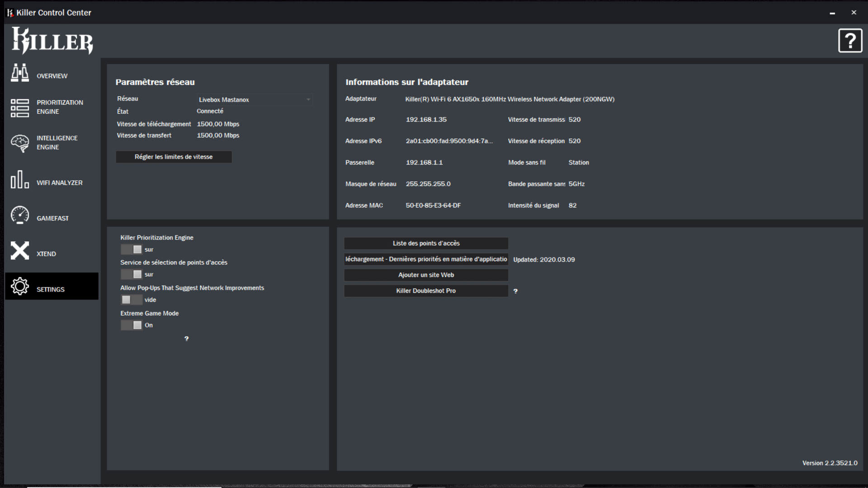Click the GameFast speedometer icon
Image resolution: width=868 pixels, height=488 pixels.
(x=20, y=215)
